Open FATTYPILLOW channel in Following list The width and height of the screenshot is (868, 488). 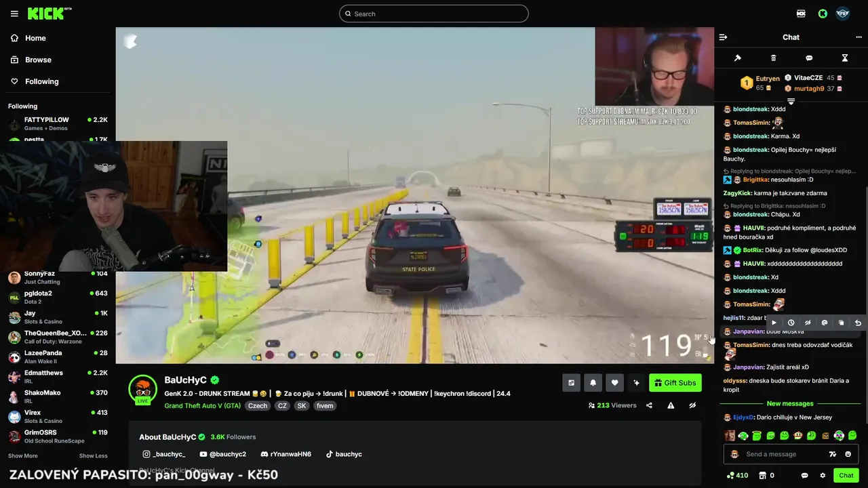(x=58, y=123)
